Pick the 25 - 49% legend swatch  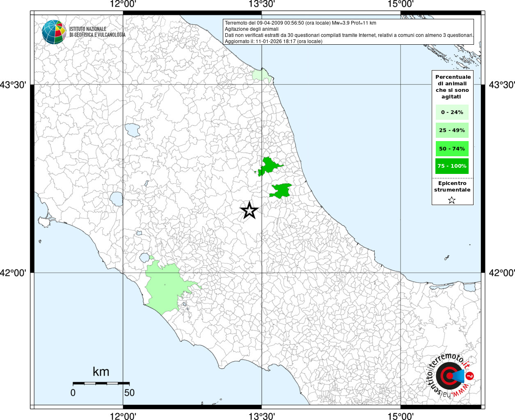coord(452,130)
